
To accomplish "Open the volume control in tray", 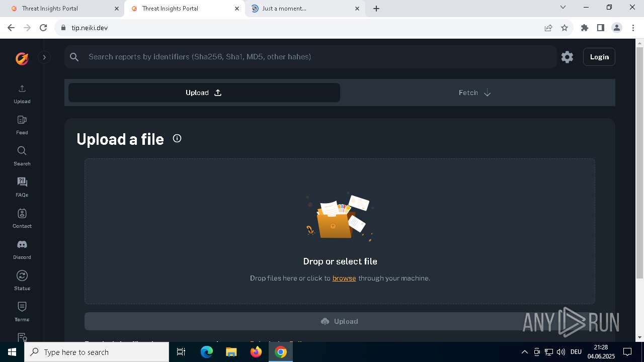I will 561,352.
